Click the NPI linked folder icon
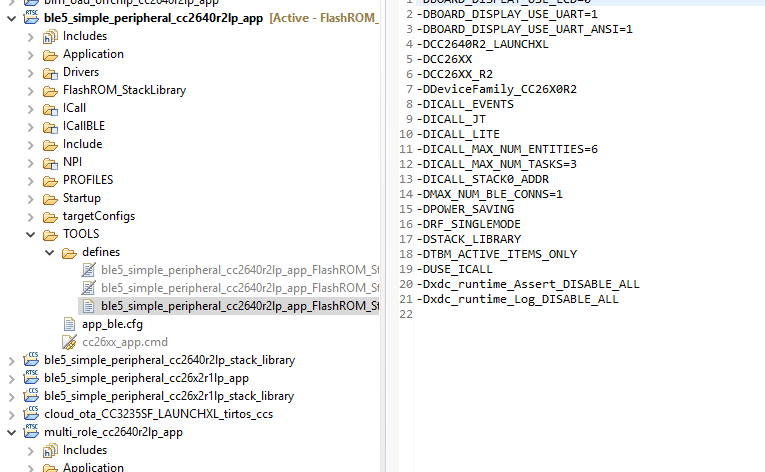Screen dimensions: 765x472 coord(50,163)
